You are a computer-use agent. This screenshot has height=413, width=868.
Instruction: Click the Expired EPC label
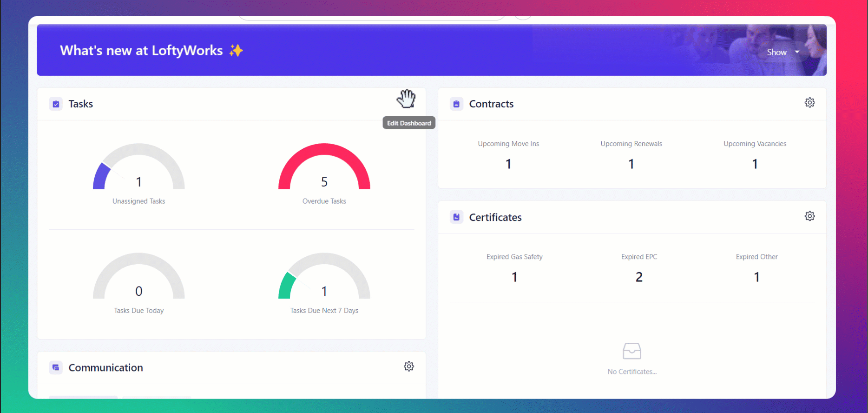pyautogui.click(x=639, y=257)
